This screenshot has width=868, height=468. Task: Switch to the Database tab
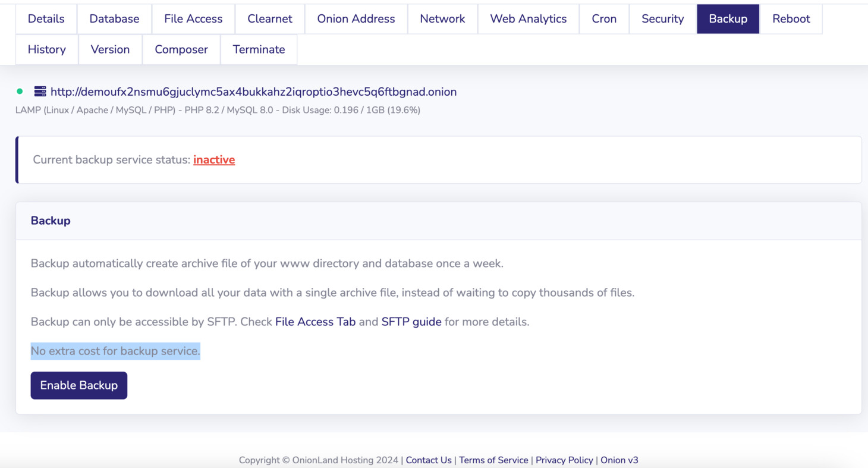click(114, 19)
